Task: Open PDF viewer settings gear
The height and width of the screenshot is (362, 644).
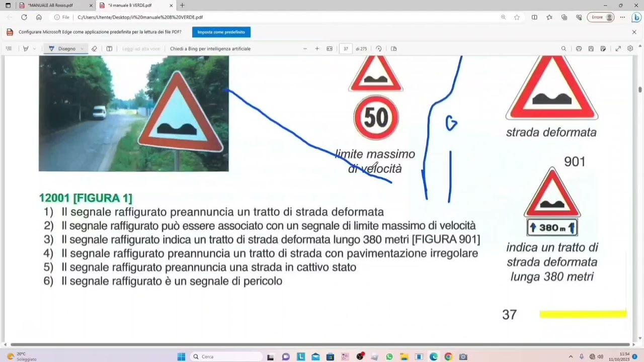Action: point(630,49)
